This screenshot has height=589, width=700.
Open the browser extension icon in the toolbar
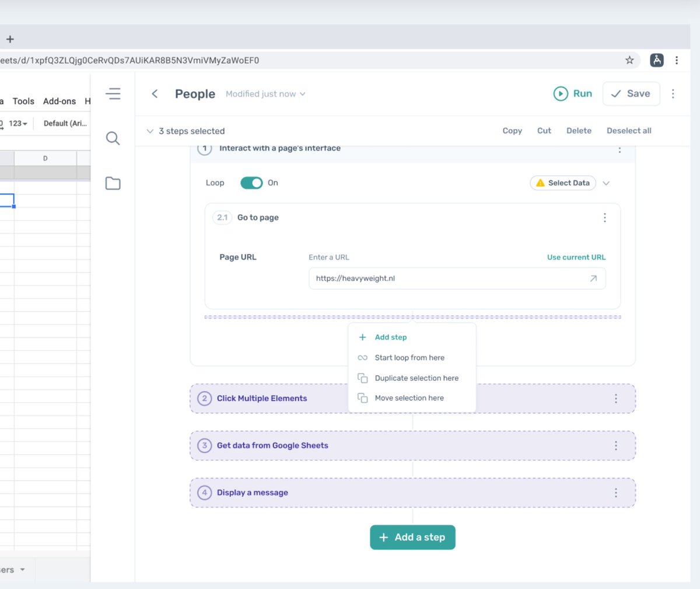click(657, 60)
